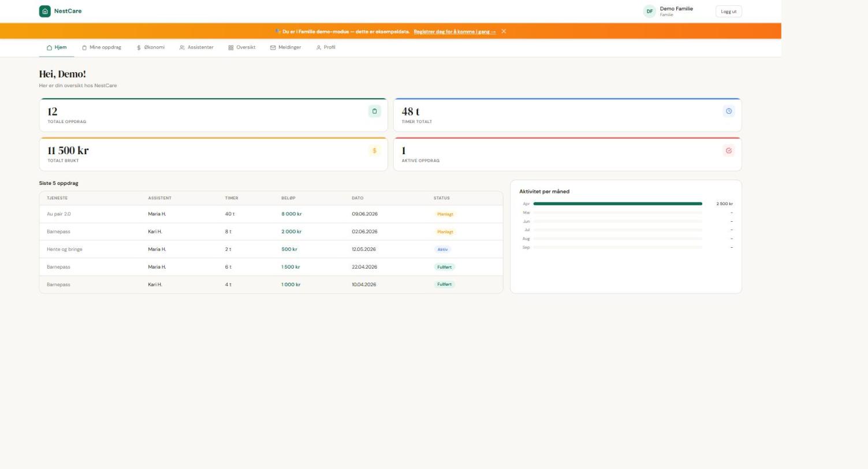The height and width of the screenshot is (469, 868).
Task: Select the Hente og bringe service row
Action: (271, 250)
